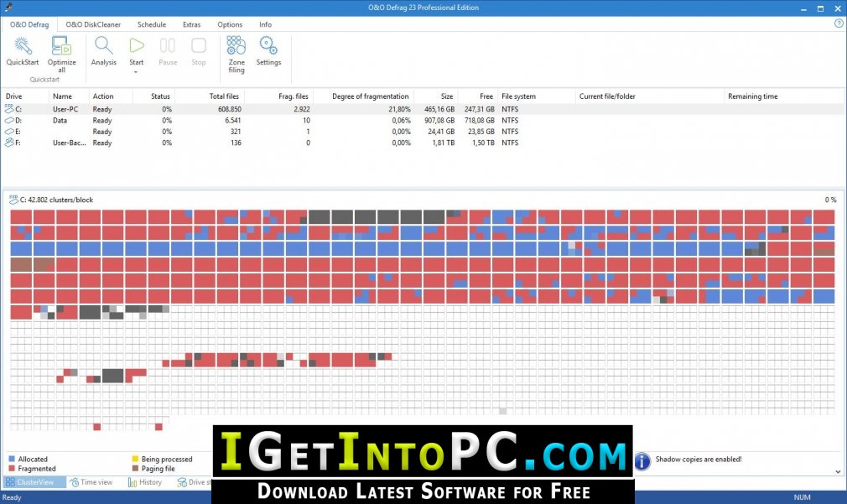Run the Analysis magnifier tool
This screenshot has height=504, width=847.
tap(104, 45)
